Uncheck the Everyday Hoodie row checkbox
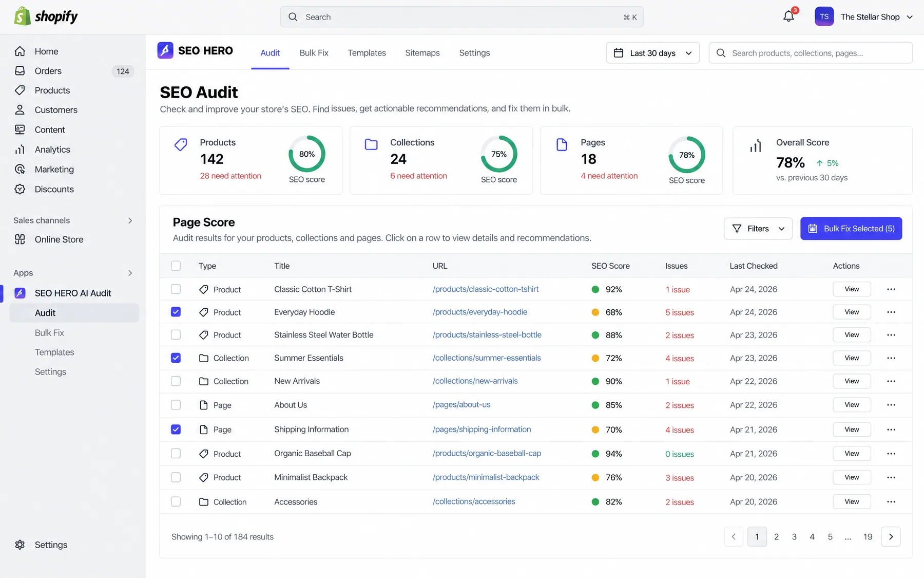Viewport: 924px width, 578px height. point(176,312)
